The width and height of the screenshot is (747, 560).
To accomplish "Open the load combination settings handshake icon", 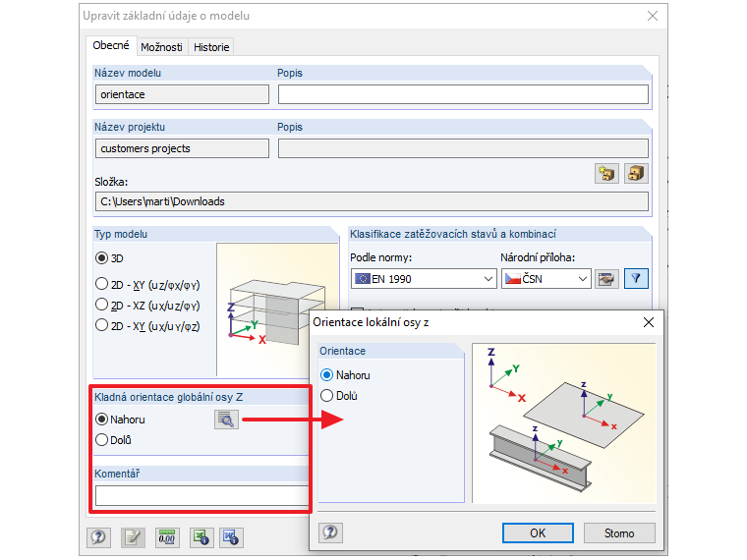I will pos(606,279).
